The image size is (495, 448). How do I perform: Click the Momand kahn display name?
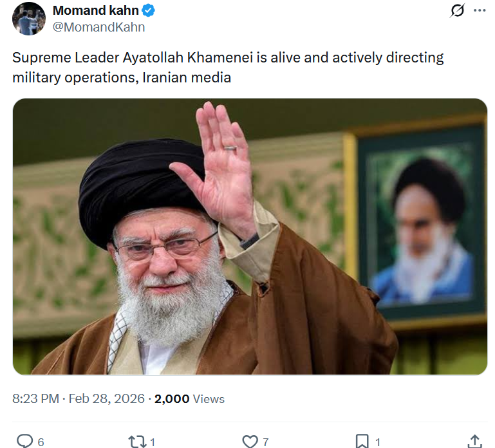96,10
